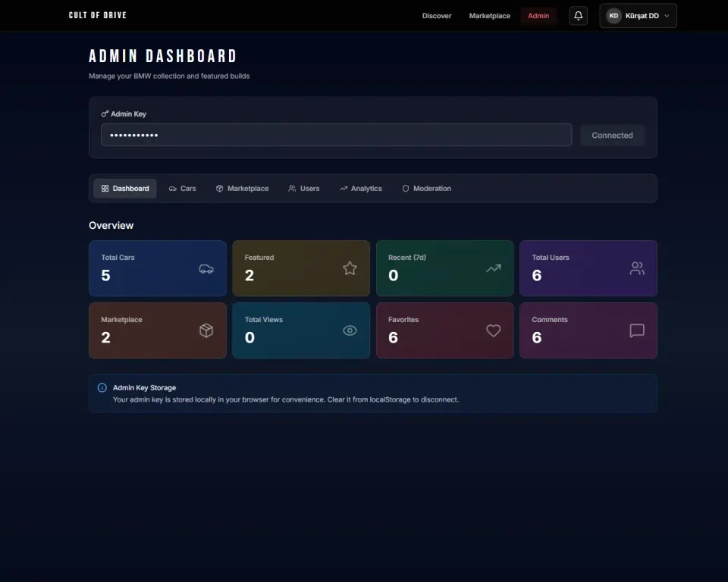Click the Admin Key Storage notice text
Screen dimensions: 728x582
pyautogui.click(x=286, y=399)
